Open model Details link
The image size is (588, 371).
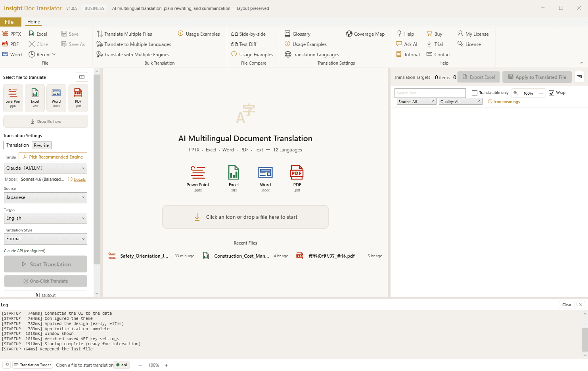[80, 180]
